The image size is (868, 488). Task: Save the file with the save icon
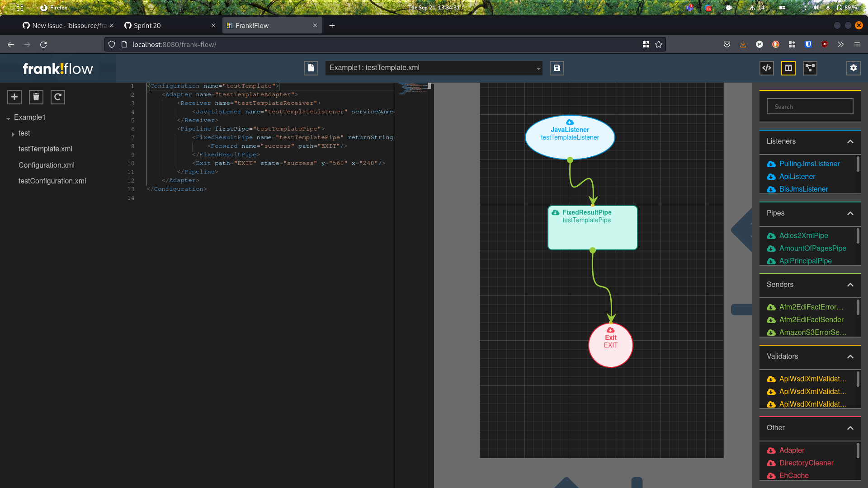point(557,68)
